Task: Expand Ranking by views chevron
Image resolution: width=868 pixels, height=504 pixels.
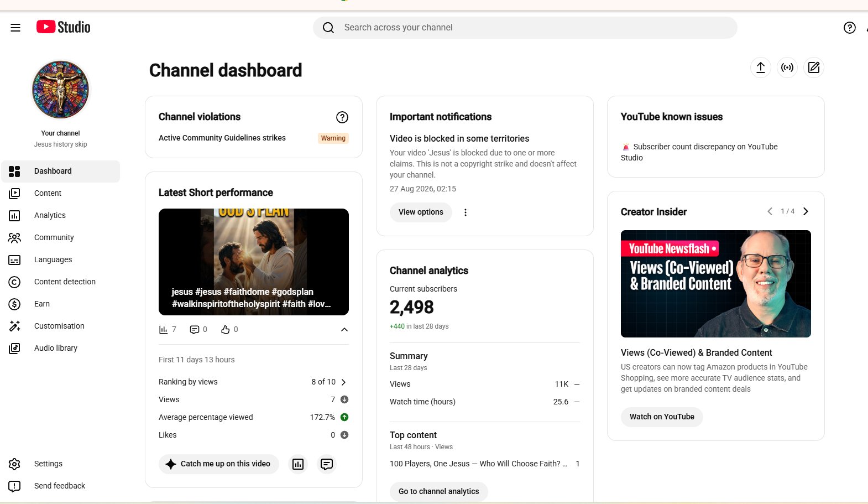Action: [x=343, y=382]
